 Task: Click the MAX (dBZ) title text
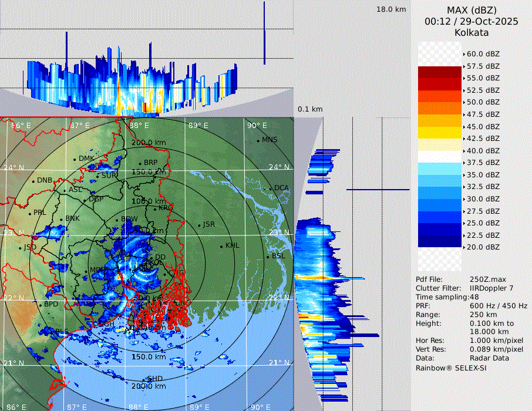tap(472, 10)
